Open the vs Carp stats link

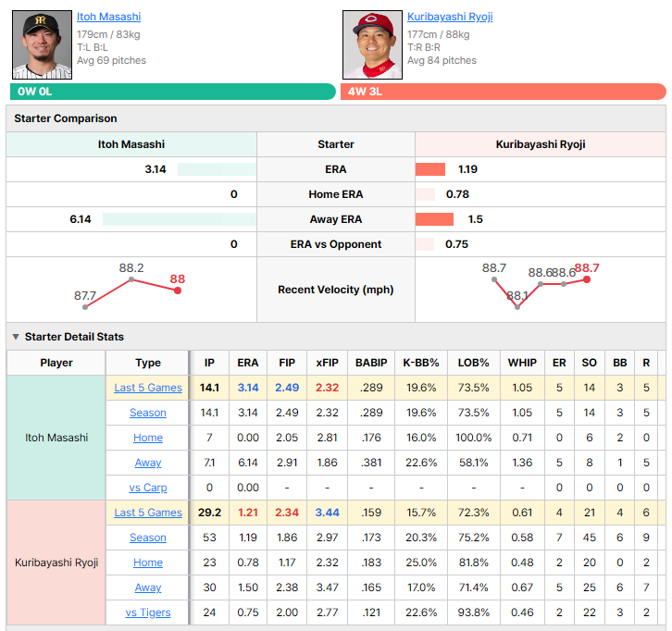point(148,488)
